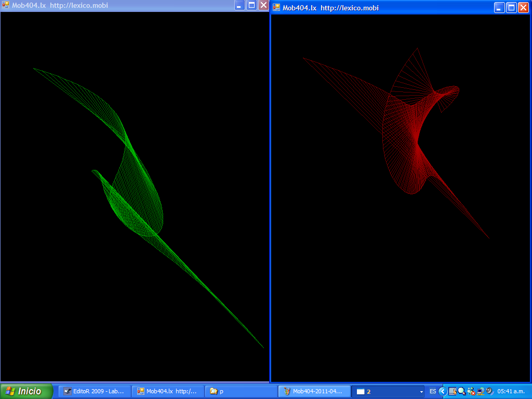Minimize the right red-drawing window
The height and width of the screenshot is (399, 532).
click(499, 7)
